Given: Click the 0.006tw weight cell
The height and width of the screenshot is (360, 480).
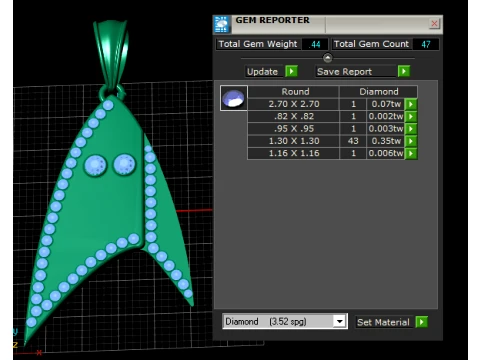Looking at the screenshot, I should (386, 153).
